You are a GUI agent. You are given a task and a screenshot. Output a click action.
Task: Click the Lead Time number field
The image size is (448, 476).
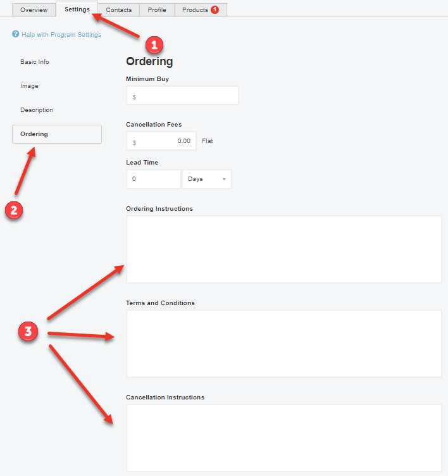(x=153, y=179)
